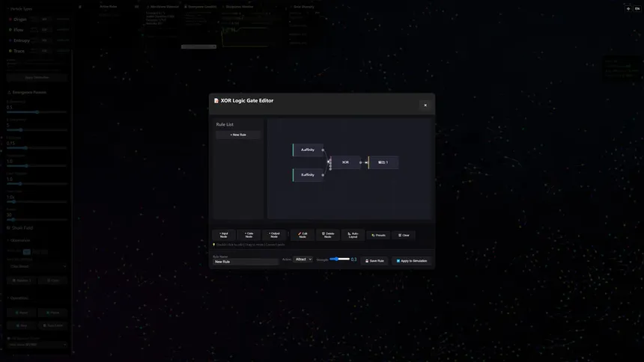Select the A.affinity input node
644x362 pixels.
(308, 150)
